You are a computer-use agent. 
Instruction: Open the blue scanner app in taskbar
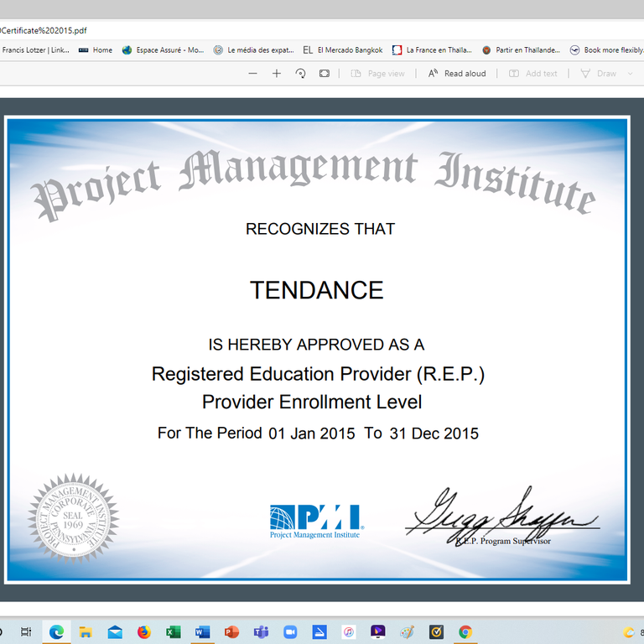pos(319,631)
